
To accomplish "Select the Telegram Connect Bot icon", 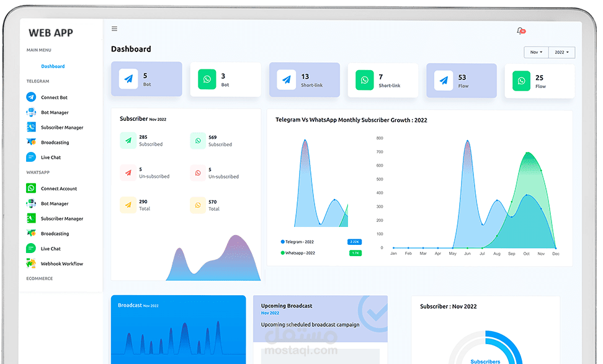I will tap(31, 97).
